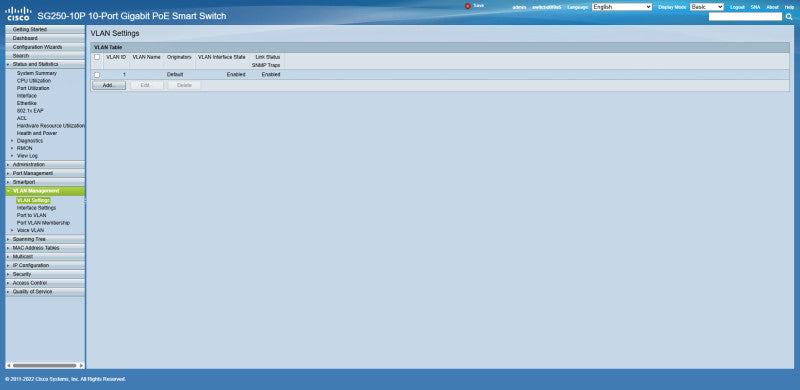Click the Logout link
The width and height of the screenshot is (800, 390).
click(737, 7)
